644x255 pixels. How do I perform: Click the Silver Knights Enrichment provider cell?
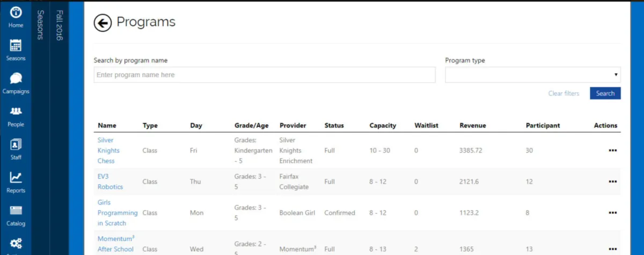click(x=296, y=151)
